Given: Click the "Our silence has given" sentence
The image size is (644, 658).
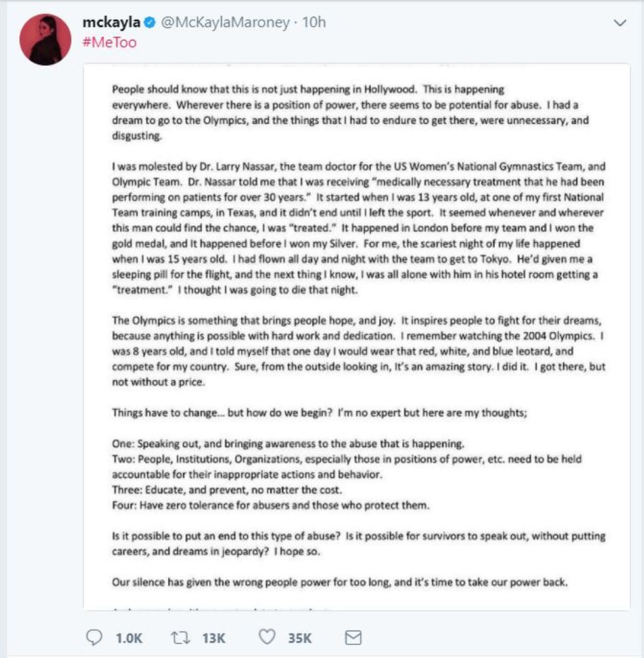Looking at the screenshot, I should (x=340, y=582).
